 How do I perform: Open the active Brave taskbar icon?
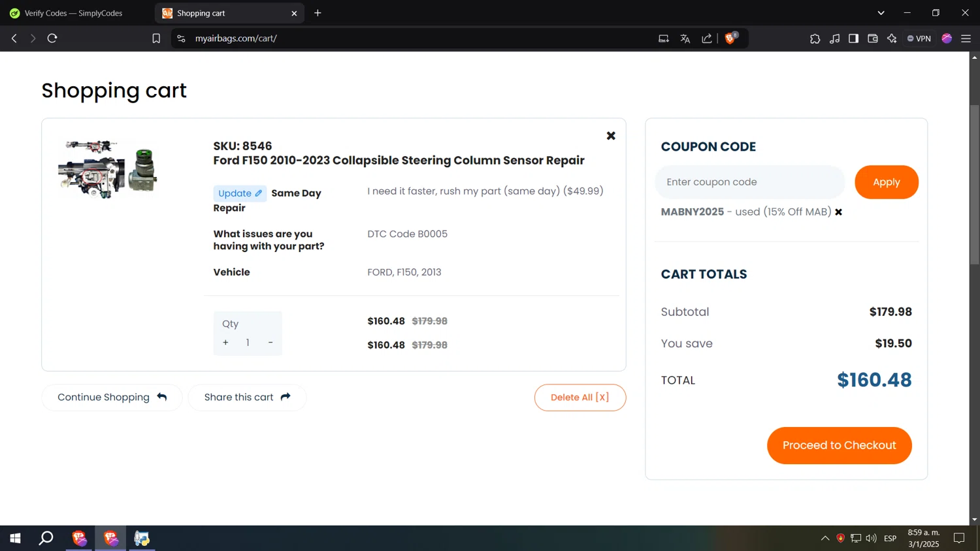coord(110,539)
